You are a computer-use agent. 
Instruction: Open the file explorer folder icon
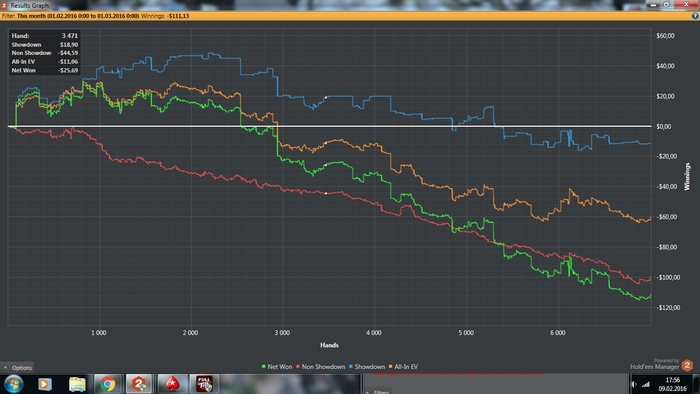click(x=77, y=384)
